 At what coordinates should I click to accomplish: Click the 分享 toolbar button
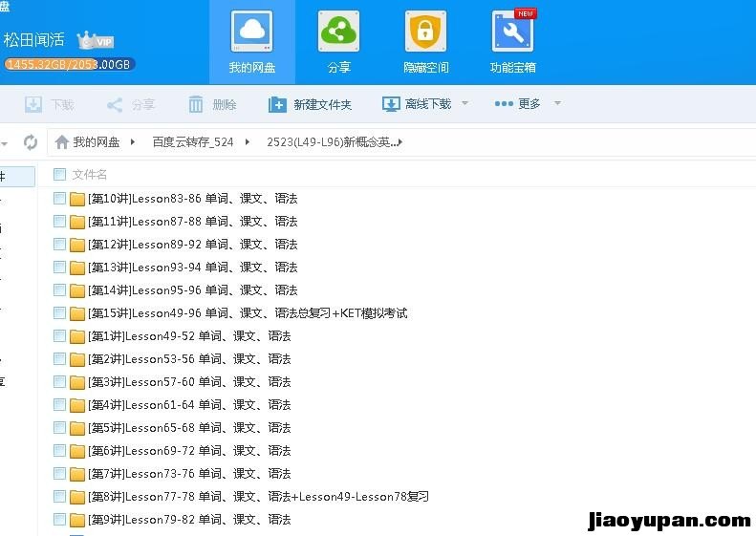131,104
